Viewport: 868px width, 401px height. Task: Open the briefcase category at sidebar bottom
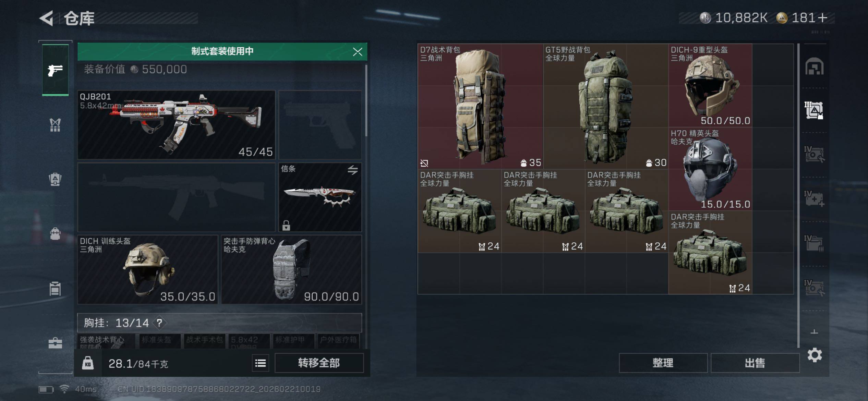point(55,343)
